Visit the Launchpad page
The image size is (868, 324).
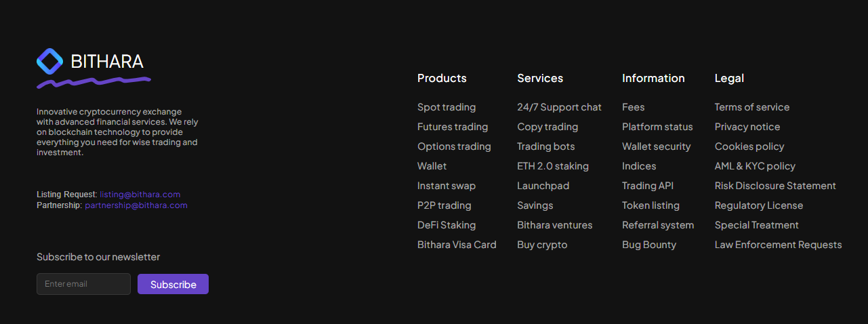[543, 186]
